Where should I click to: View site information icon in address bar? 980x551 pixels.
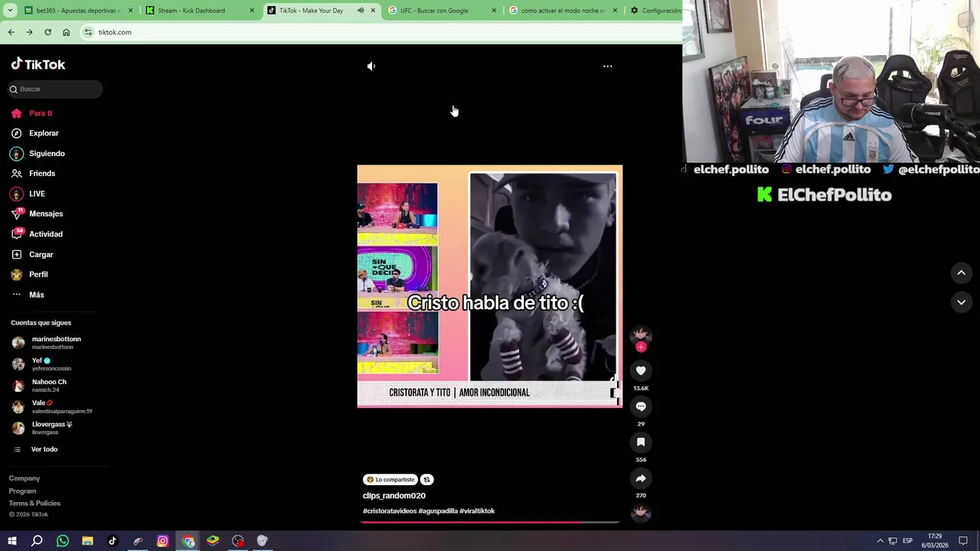coord(88,32)
